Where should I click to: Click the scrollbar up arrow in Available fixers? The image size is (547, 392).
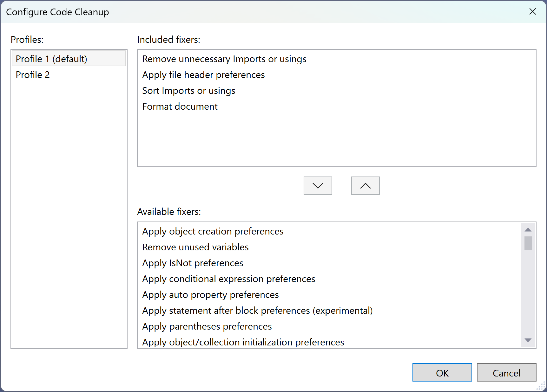(527, 229)
